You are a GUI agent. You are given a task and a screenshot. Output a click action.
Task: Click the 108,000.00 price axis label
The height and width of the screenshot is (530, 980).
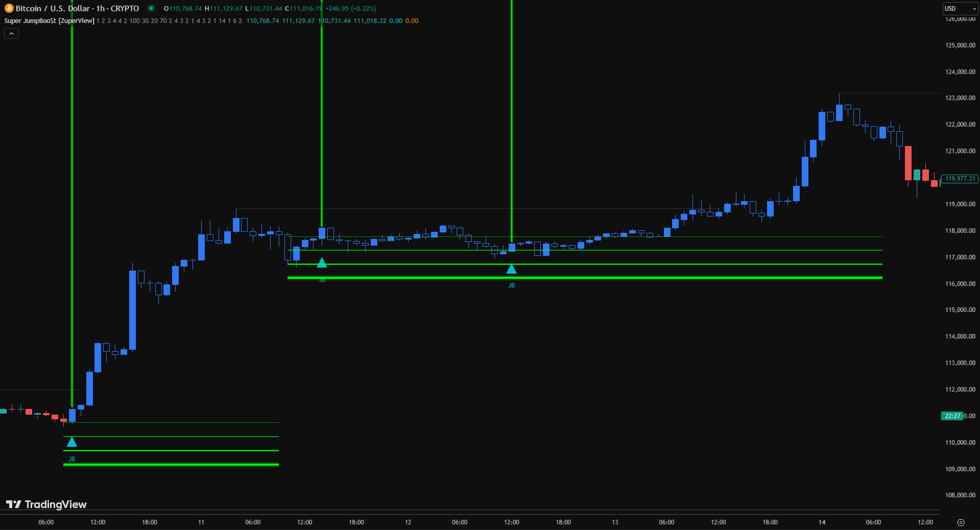tap(960, 495)
